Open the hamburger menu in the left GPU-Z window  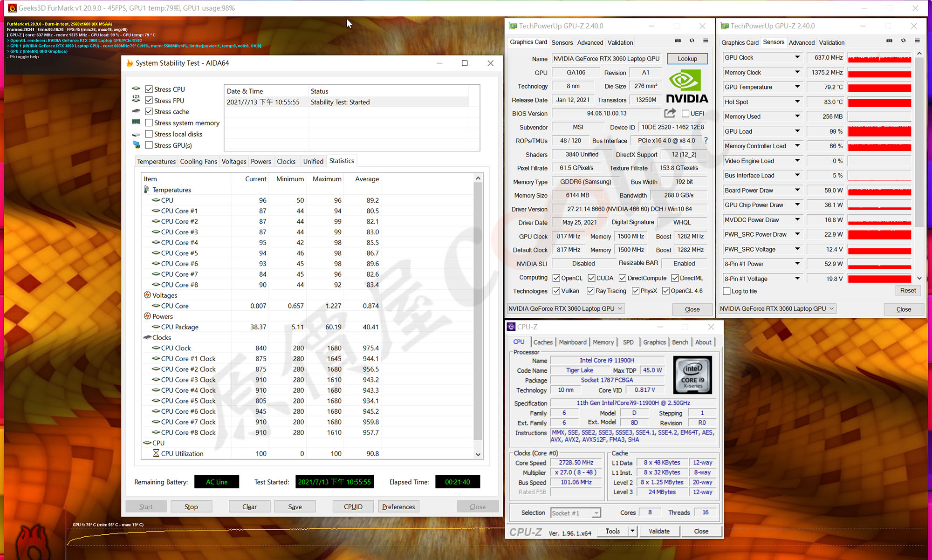706,41
